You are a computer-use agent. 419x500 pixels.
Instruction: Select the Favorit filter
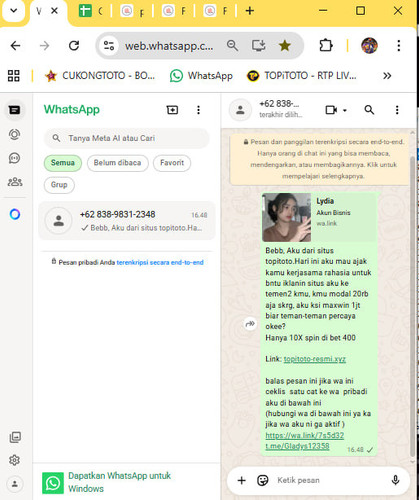click(x=172, y=163)
